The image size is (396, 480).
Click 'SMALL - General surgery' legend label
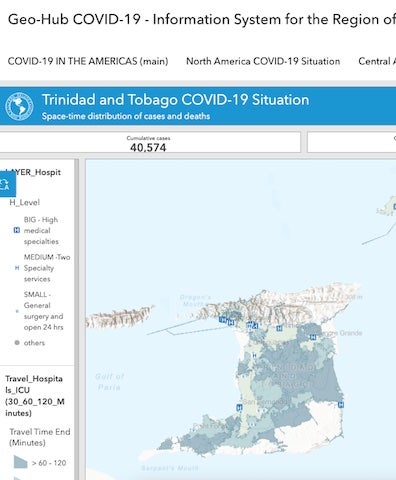43,311
